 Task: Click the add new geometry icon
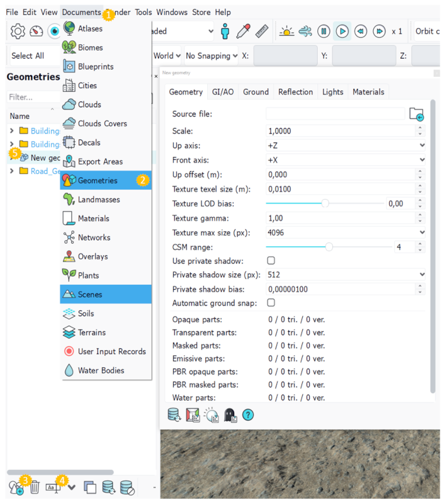click(x=16, y=487)
